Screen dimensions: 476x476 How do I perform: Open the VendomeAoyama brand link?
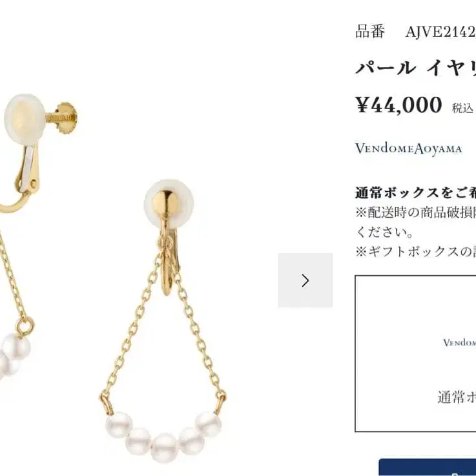click(408, 149)
